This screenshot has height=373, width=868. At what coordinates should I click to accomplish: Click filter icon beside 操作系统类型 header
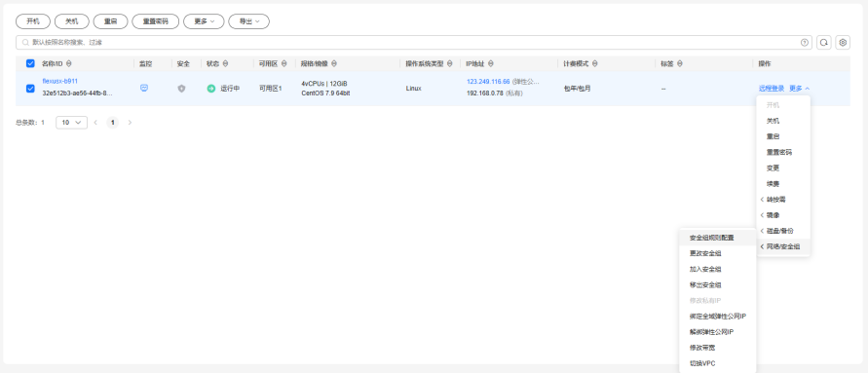point(449,63)
